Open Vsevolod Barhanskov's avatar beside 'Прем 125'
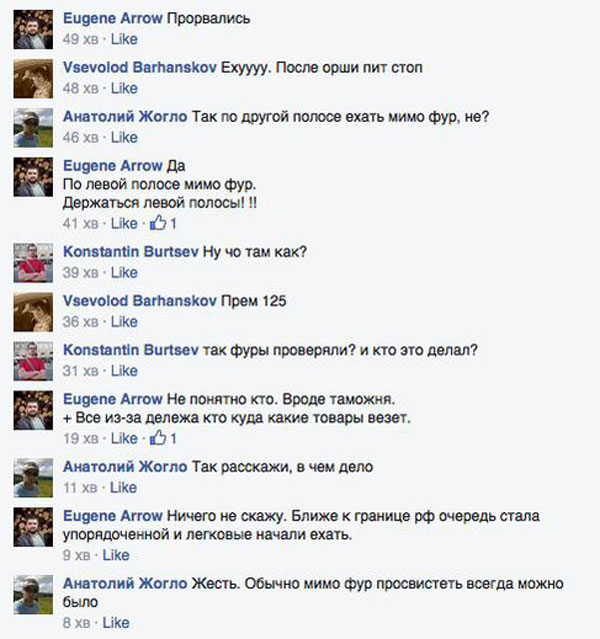This screenshot has width=600, height=639. [33, 312]
